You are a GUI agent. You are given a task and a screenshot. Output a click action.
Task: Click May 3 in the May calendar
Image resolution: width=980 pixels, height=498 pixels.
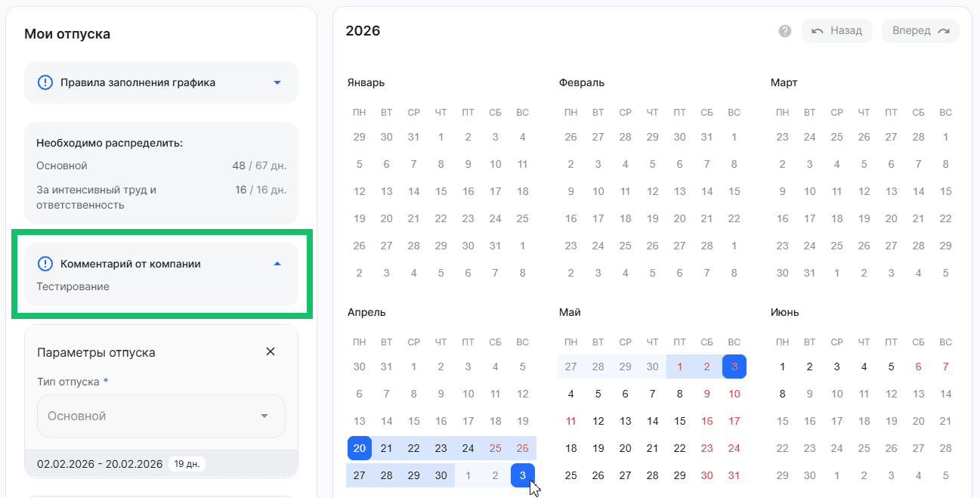pyautogui.click(x=734, y=367)
